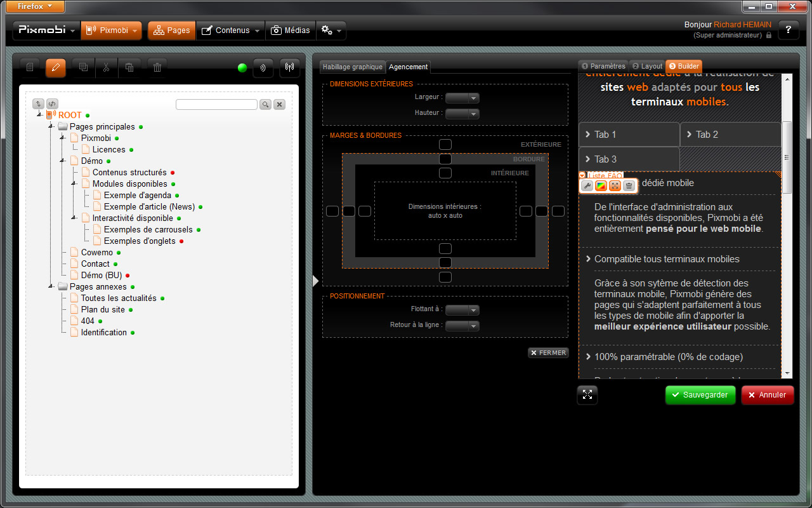Click the scissors cut icon

(107, 67)
